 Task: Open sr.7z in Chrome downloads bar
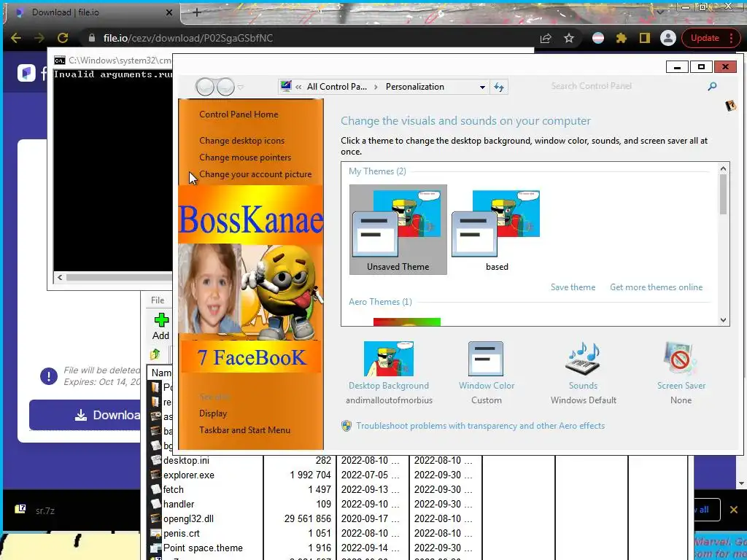click(44, 510)
